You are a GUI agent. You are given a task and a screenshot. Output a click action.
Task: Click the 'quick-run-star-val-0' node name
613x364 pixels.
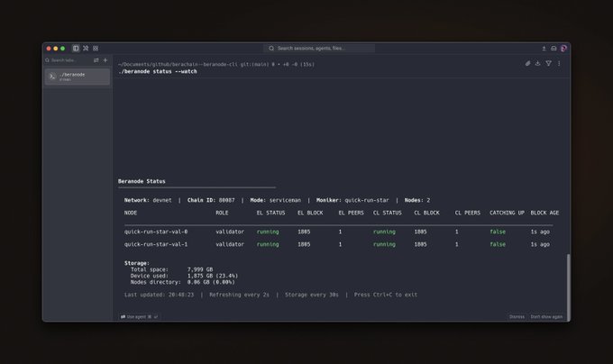[x=156, y=232]
